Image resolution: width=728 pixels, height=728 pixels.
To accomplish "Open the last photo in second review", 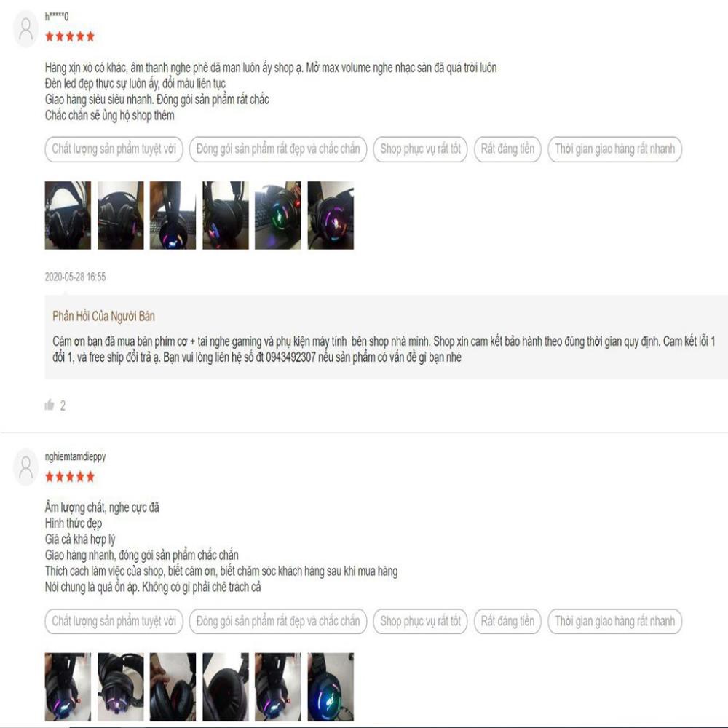I will (331, 687).
